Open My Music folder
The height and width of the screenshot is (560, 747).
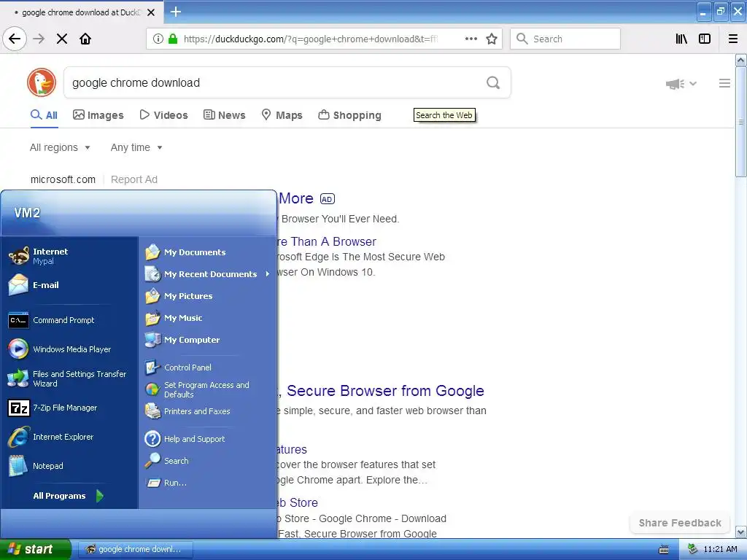tap(208, 318)
